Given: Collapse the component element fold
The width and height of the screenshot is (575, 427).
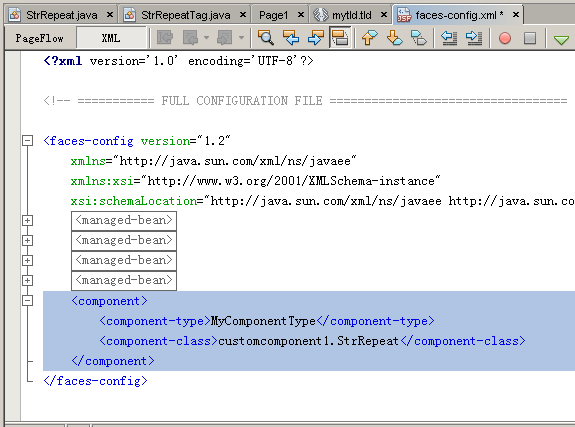Looking at the screenshot, I should (x=28, y=300).
